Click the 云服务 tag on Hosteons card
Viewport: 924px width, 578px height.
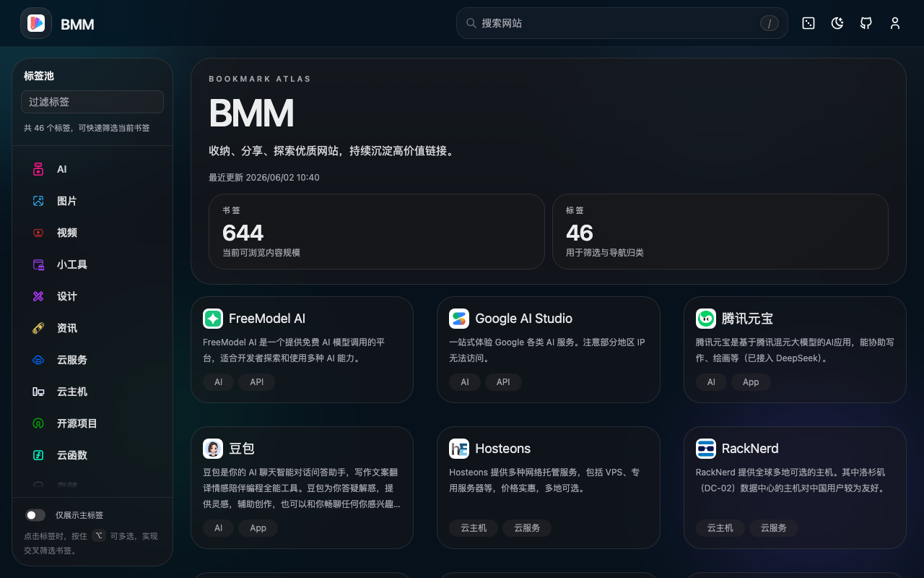(527, 528)
